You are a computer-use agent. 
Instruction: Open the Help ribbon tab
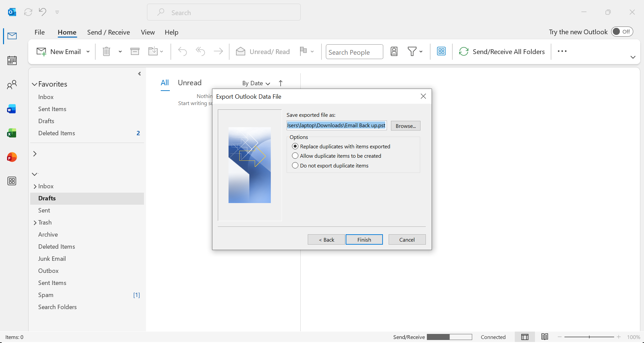coord(171,32)
